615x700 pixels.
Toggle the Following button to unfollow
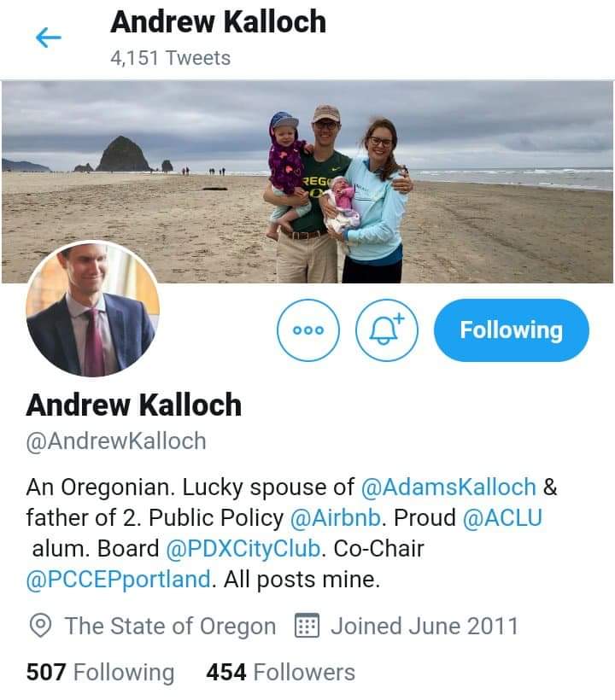(x=512, y=330)
